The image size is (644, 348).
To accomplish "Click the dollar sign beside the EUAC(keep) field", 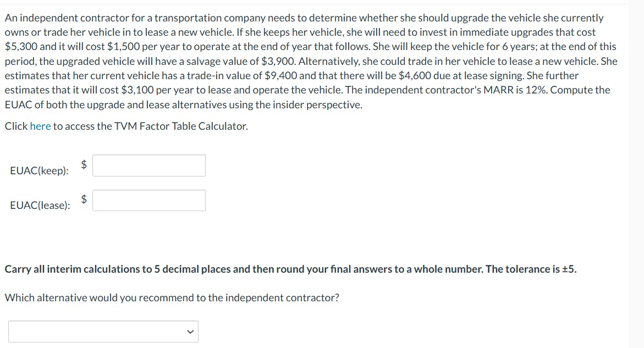I will click(x=84, y=164).
